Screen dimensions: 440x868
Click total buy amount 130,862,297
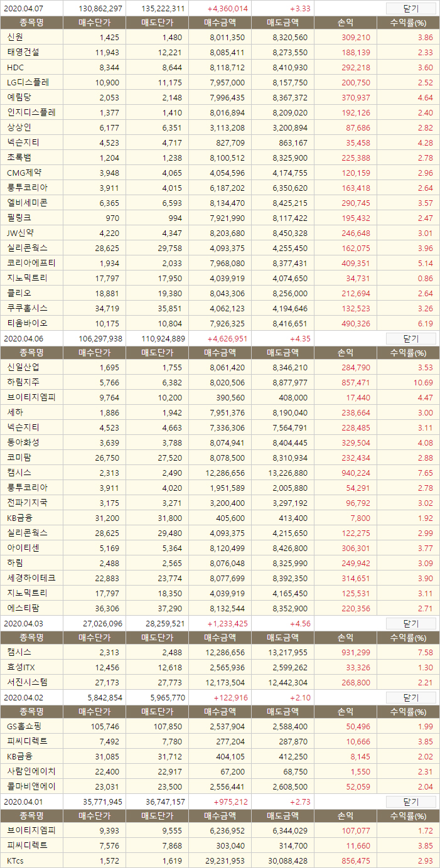coord(101,9)
